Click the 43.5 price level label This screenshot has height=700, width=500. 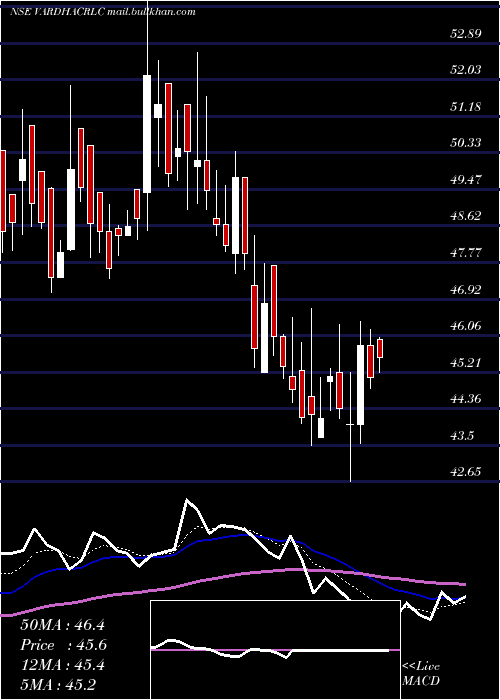point(462,436)
